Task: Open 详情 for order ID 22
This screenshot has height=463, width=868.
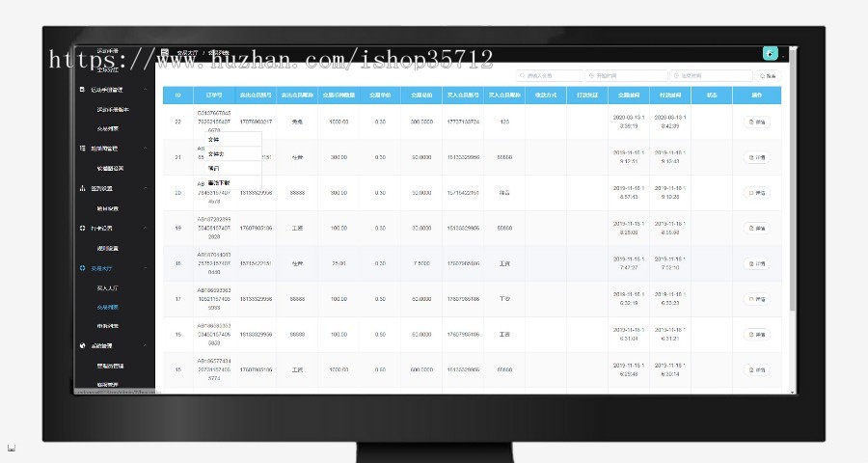Action: click(x=757, y=122)
